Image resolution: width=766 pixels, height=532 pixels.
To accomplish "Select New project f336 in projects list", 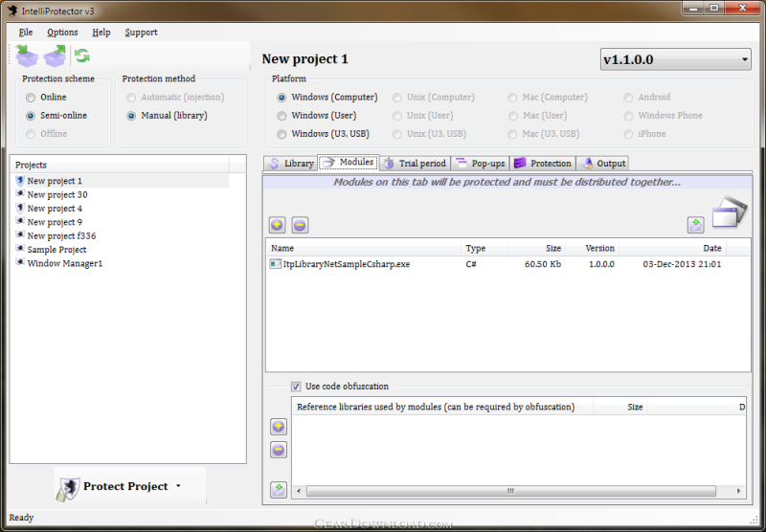I will coord(121,235).
